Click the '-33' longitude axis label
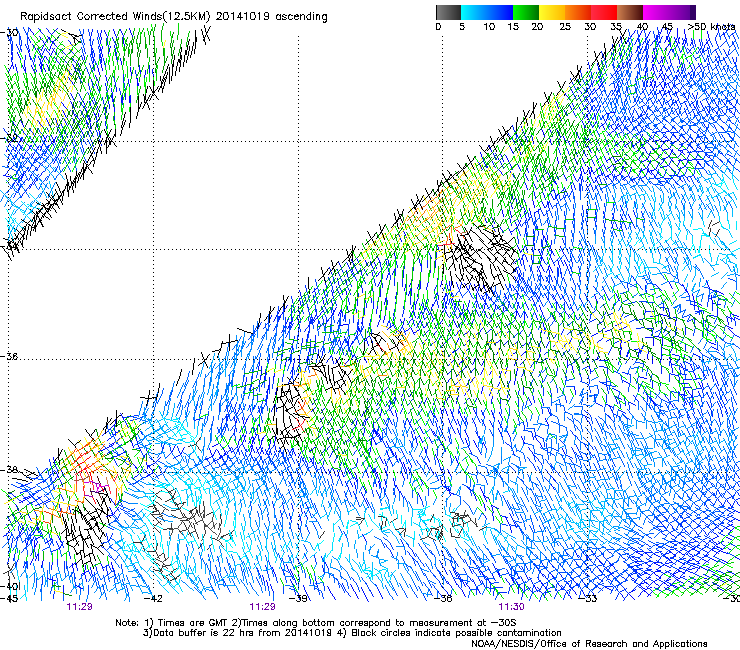Screen dimensions: 740x650 coord(588,599)
